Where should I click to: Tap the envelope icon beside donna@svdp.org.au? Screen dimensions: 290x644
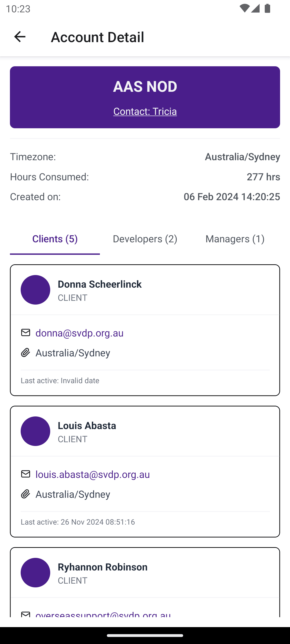pyautogui.click(x=26, y=332)
